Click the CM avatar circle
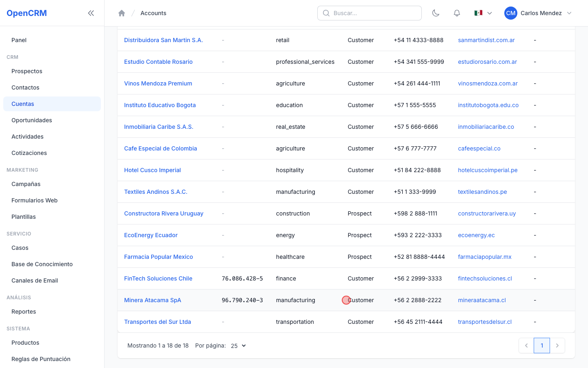588x368 pixels. pos(511,13)
